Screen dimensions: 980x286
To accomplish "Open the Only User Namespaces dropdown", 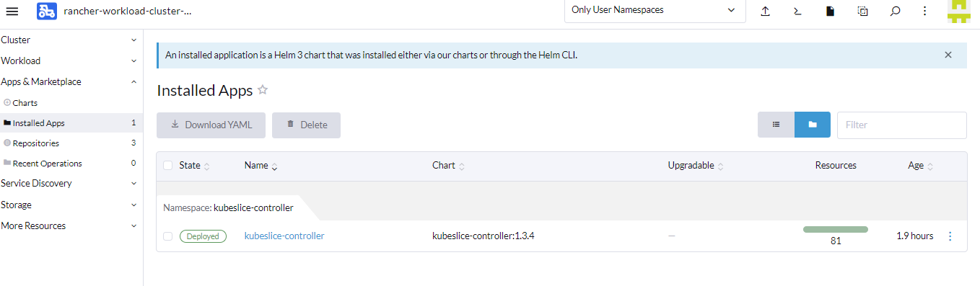I will (x=655, y=11).
